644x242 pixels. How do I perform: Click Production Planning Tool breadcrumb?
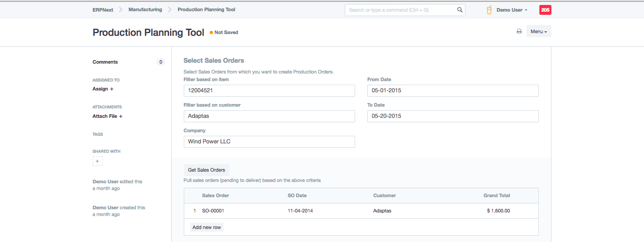point(206,9)
